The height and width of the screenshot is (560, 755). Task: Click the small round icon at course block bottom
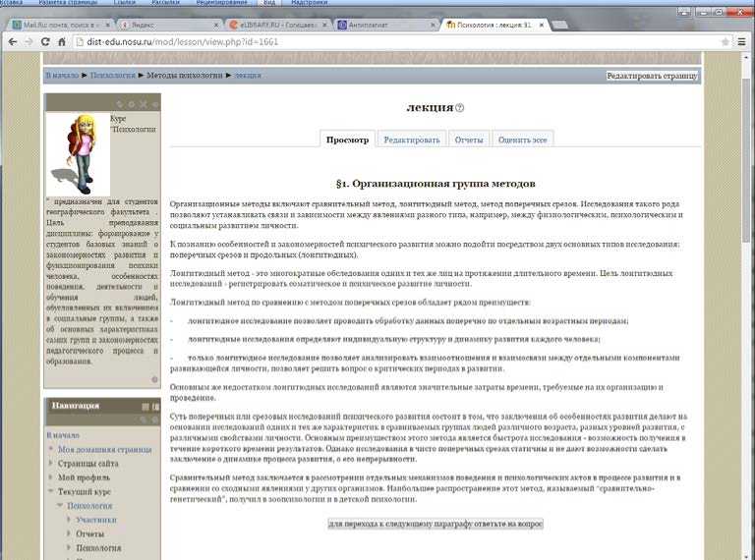pos(154,379)
